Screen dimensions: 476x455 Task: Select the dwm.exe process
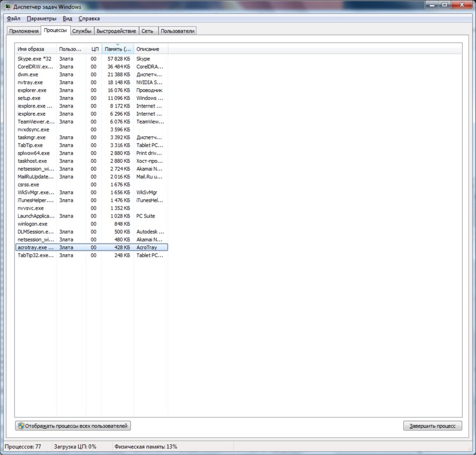pyautogui.click(x=92, y=74)
